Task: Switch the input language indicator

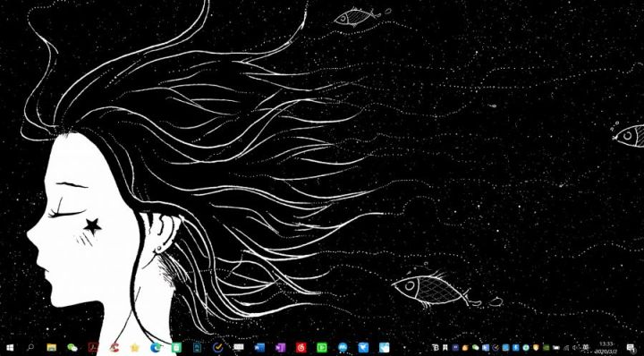Action: click(x=586, y=347)
